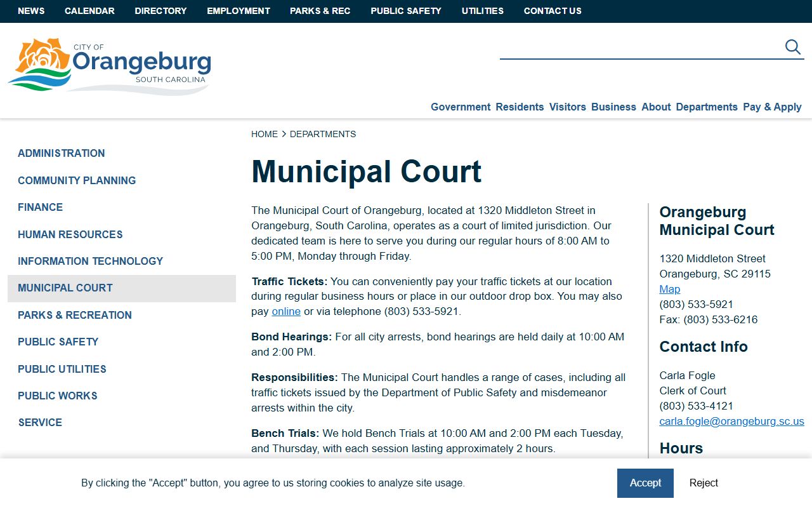This screenshot has height=508, width=812.
Task: Click the name Carla Fogle
Action: (687, 375)
